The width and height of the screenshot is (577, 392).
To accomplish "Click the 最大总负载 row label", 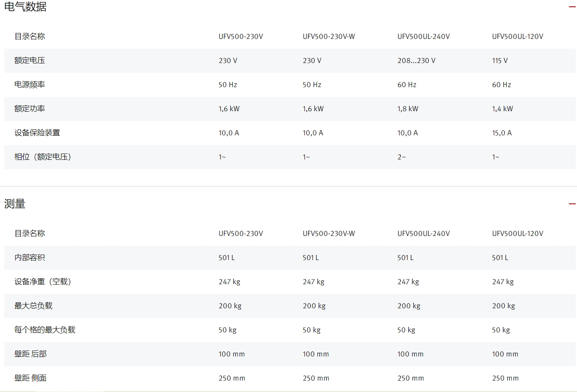I will coord(33,306).
